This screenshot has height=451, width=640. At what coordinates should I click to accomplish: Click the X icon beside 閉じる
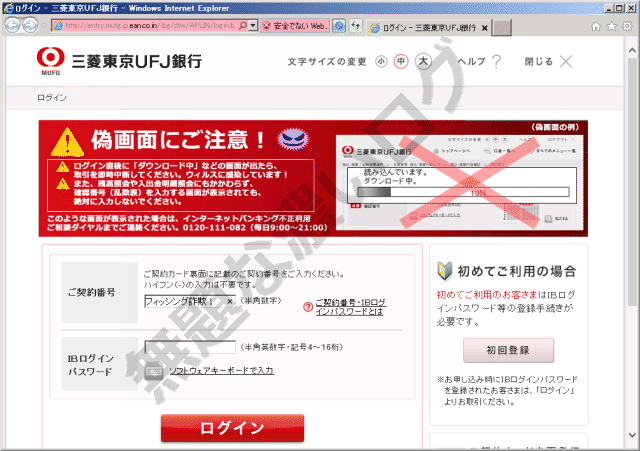point(566,62)
